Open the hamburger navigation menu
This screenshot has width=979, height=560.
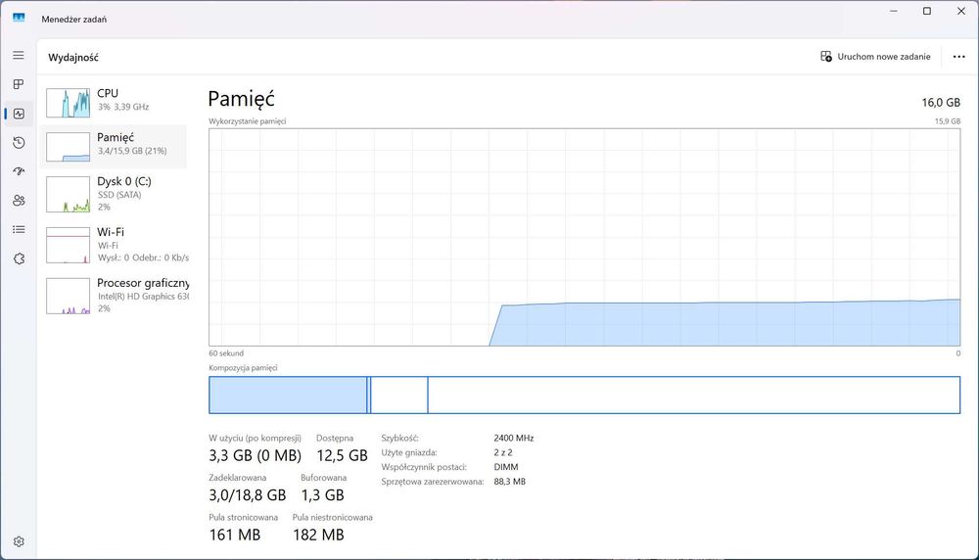pyautogui.click(x=19, y=56)
